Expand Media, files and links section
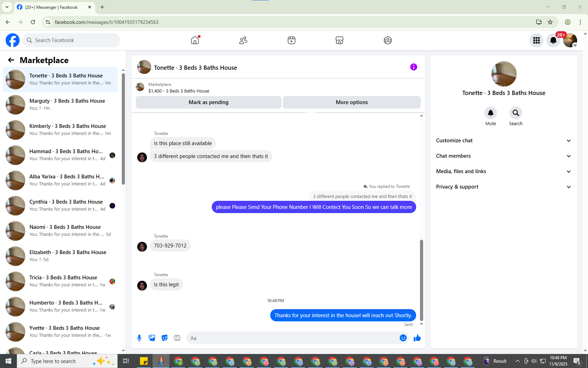 tap(504, 171)
